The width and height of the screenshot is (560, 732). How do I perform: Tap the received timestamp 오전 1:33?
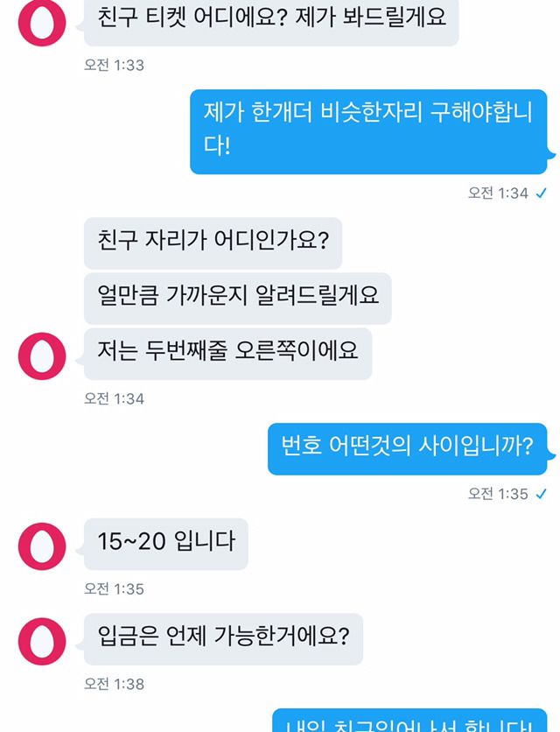coord(114,65)
